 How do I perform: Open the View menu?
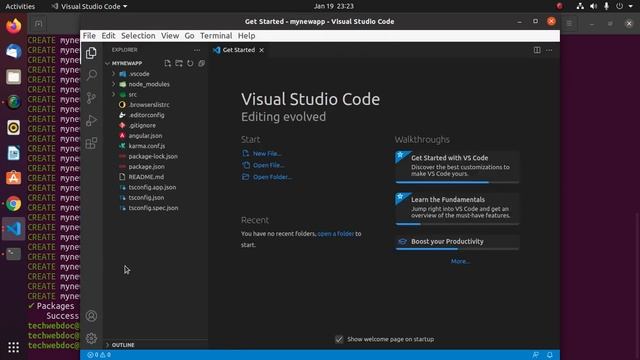170,36
